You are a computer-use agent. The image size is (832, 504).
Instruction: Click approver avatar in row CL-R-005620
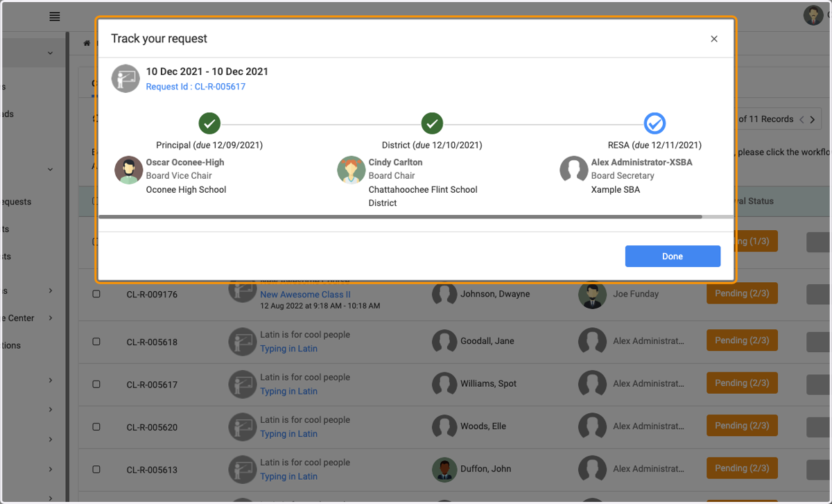click(x=591, y=426)
